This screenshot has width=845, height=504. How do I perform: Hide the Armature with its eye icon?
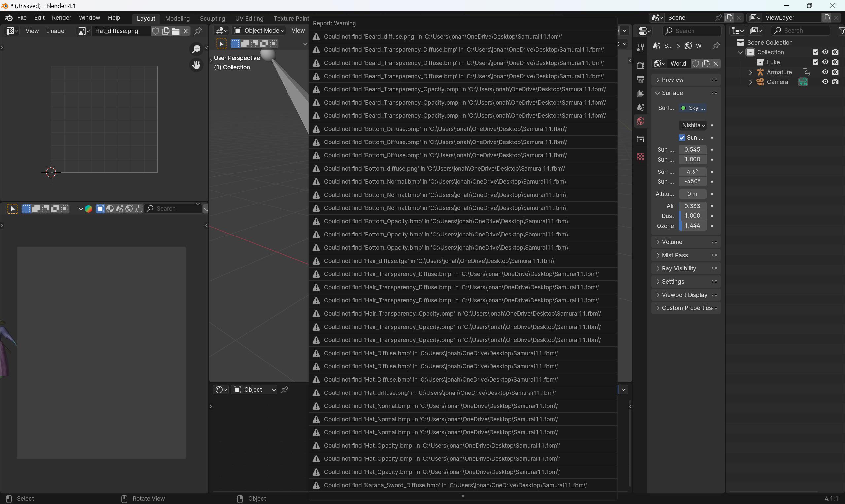coord(825,72)
